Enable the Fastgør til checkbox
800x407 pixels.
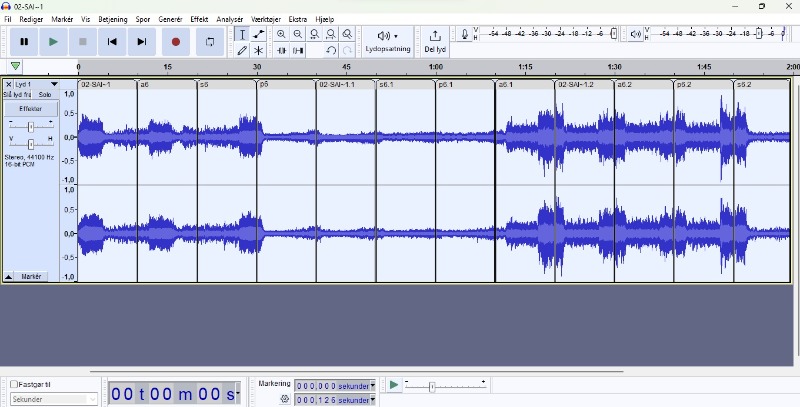(x=14, y=384)
